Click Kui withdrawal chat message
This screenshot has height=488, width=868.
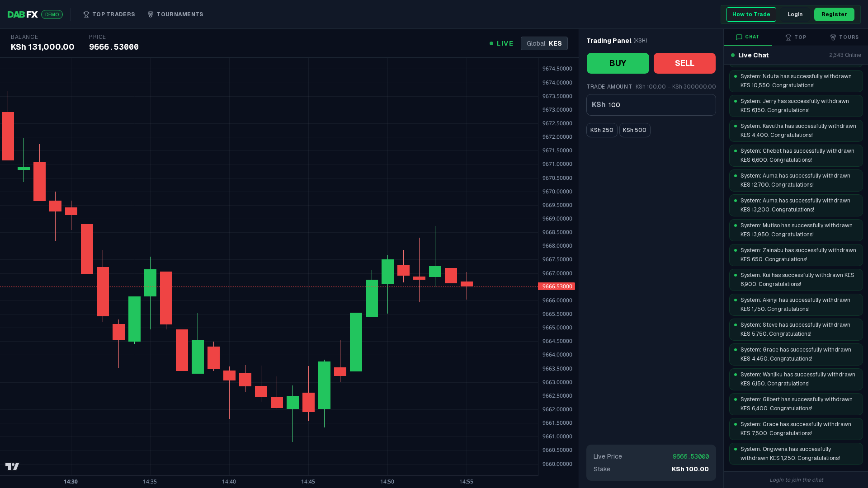click(x=796, y=280)
